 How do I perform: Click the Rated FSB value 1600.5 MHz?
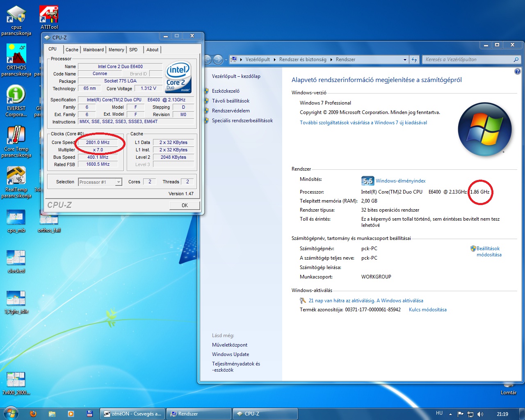98,164
